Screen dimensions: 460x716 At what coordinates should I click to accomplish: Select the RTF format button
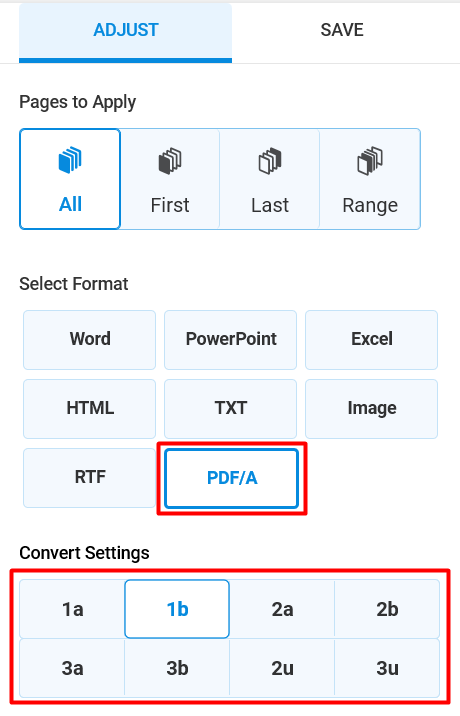90,478
